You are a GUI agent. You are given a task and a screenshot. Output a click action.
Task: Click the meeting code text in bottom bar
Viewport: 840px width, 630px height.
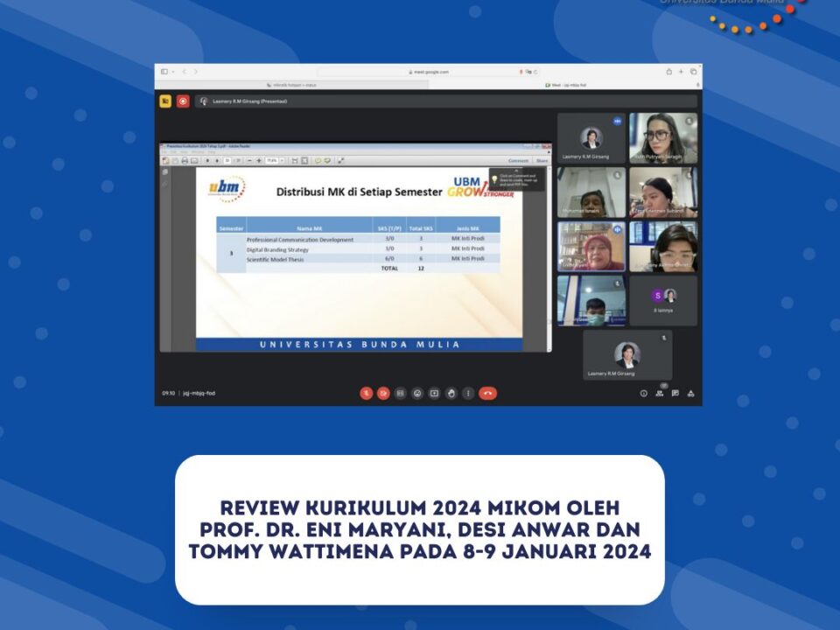199,393
